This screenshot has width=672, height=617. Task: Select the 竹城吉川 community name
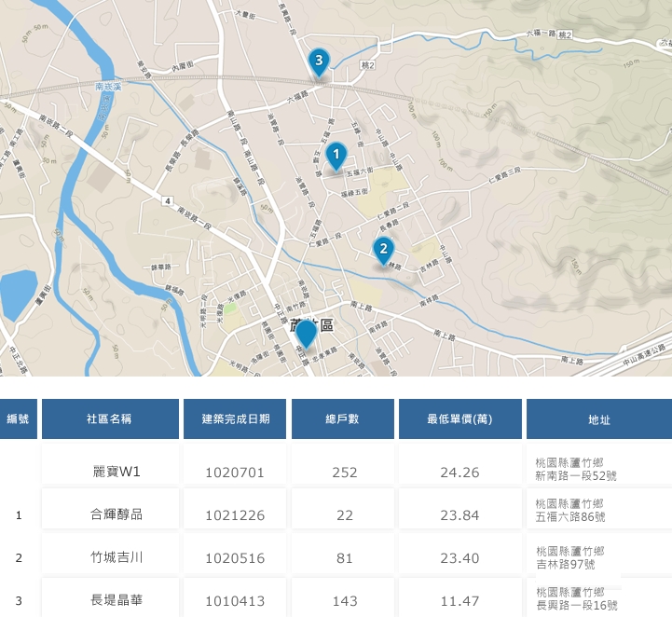coord(110,557)
